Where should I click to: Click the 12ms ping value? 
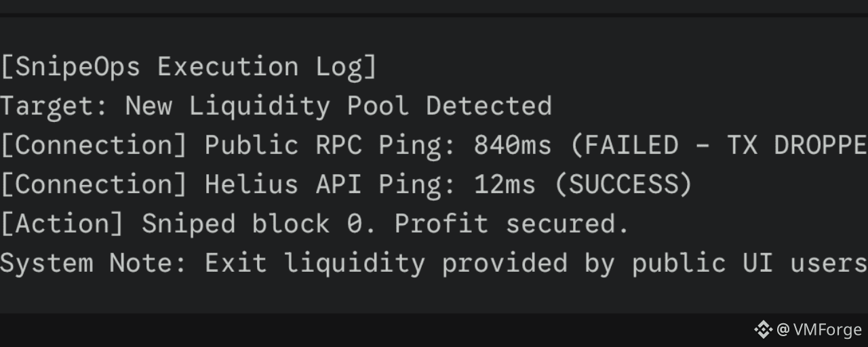point(505,184)
